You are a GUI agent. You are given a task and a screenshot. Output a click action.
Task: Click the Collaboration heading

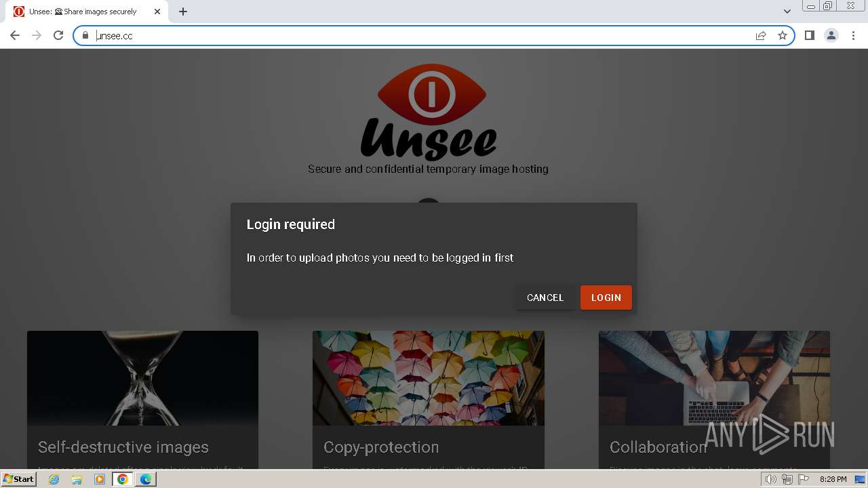point(658,447)
